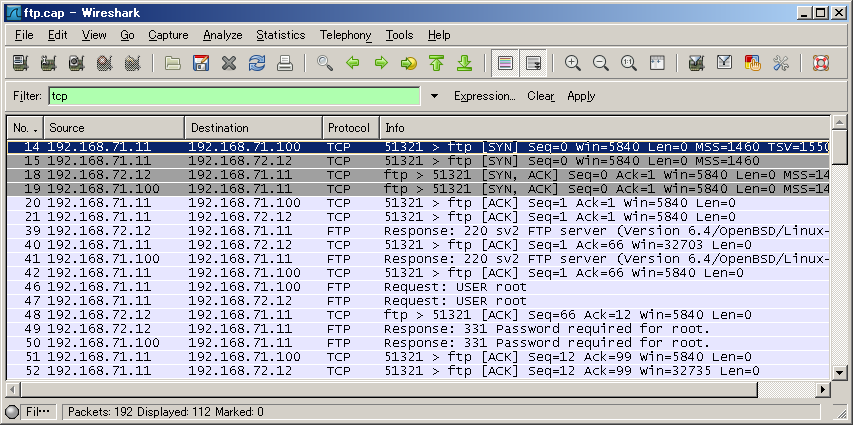This screenshot has height=425, width=853.
Task: Start a new live capture icon
Action: (77, 63)
